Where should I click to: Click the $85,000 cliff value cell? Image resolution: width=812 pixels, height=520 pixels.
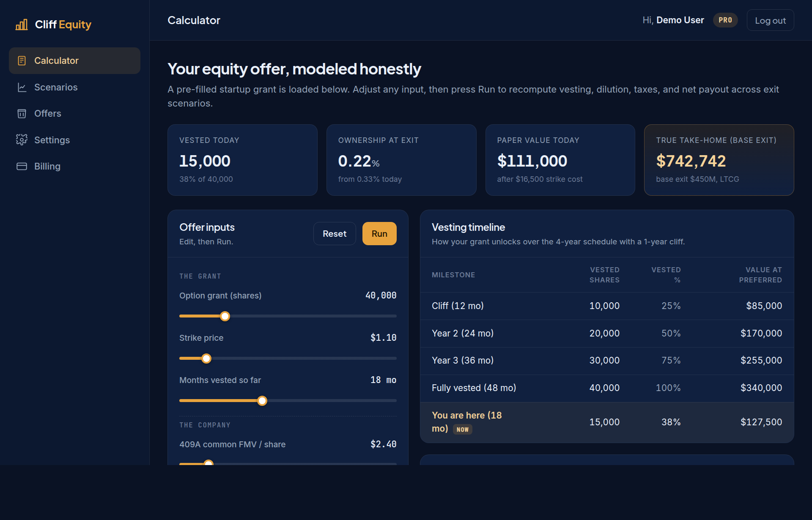[764, 306]
